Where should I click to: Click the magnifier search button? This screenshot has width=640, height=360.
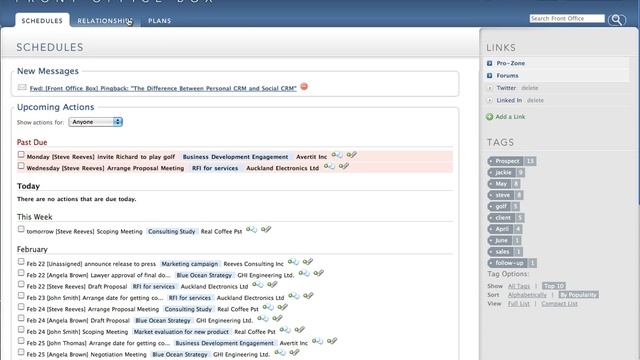coord(616,20)
